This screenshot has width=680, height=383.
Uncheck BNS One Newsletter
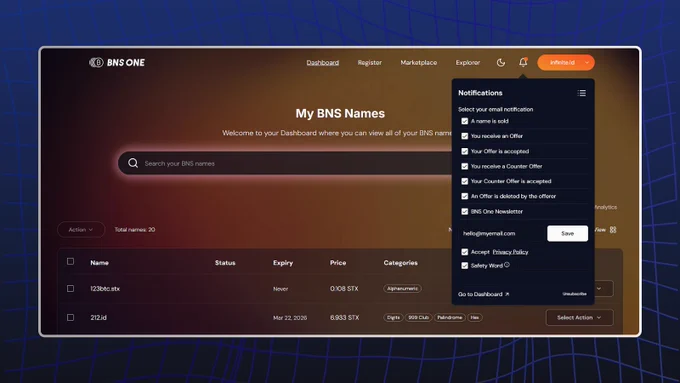[x=464, y=212]
